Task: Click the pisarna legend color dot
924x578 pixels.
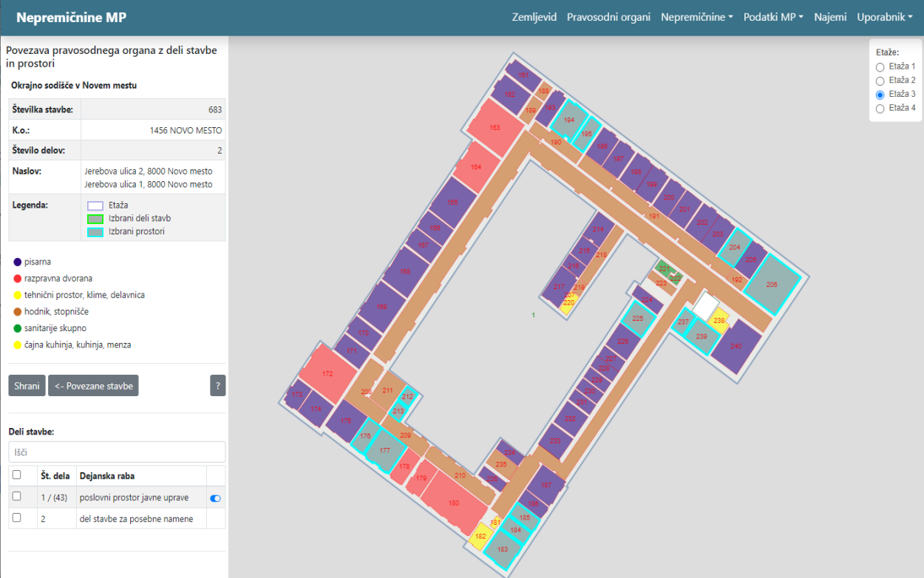Action: point(17,262)
